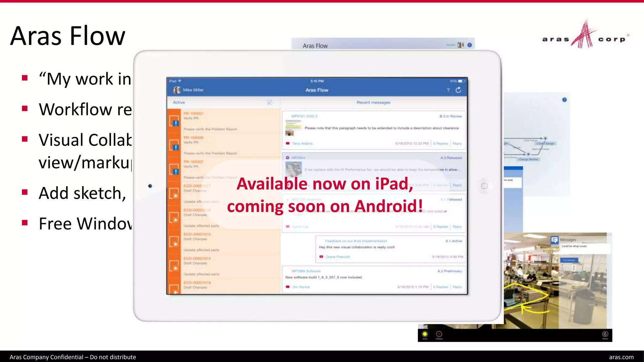The height and width of the screenshot is (362, 644).
Task: Click help icon in background Aras Flow window
Action: (x=469, y=45)
